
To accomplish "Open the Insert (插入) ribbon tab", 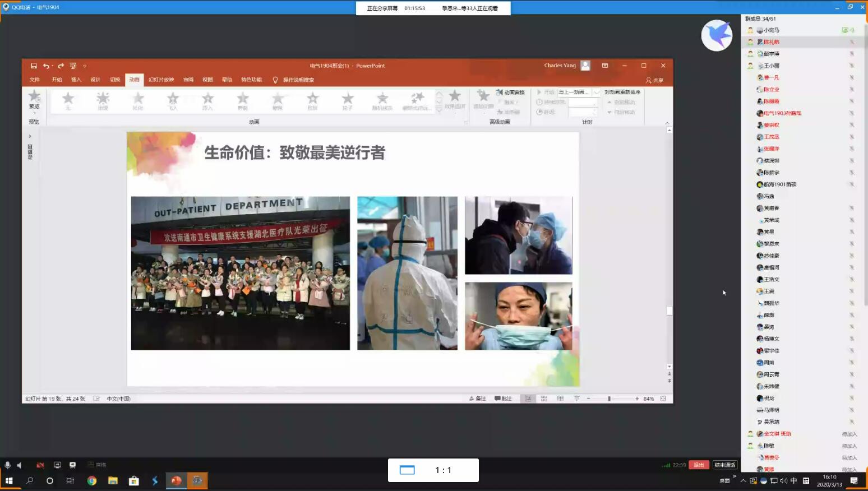I will [76, 80].
